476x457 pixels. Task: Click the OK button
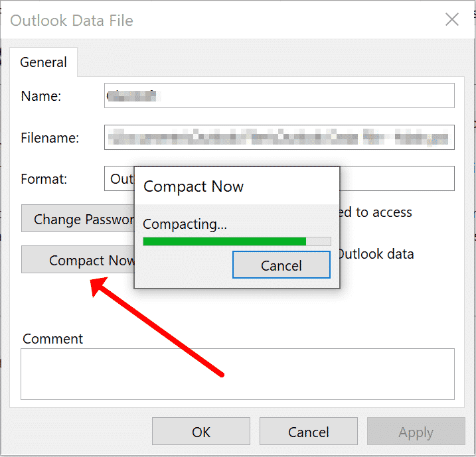pyautogui.click(x=201, y=431)
